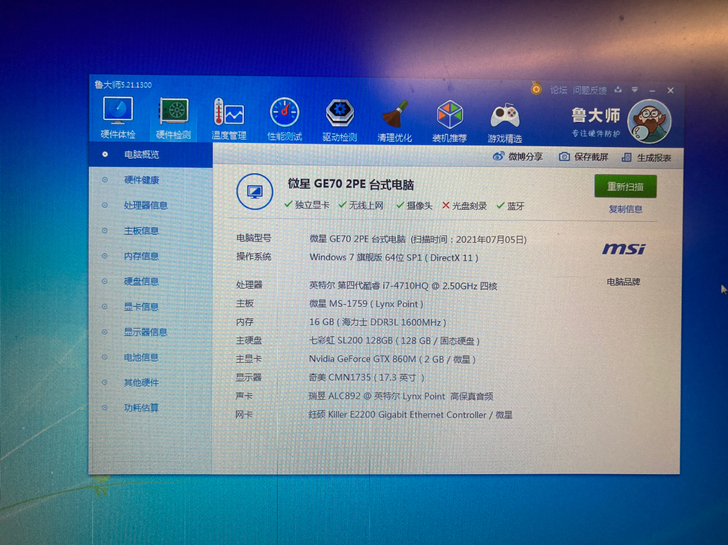Click the 七彩虹 SL200 128GB disk text
The image size is (728, 545).
(x=394, y=341)
